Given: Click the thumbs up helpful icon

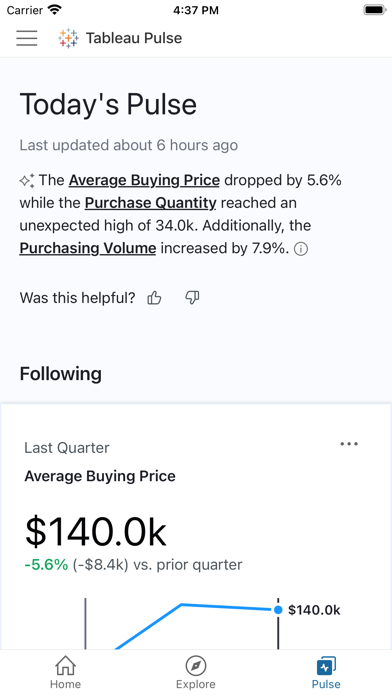Looking at the screenshot, I should click(154, 298).
